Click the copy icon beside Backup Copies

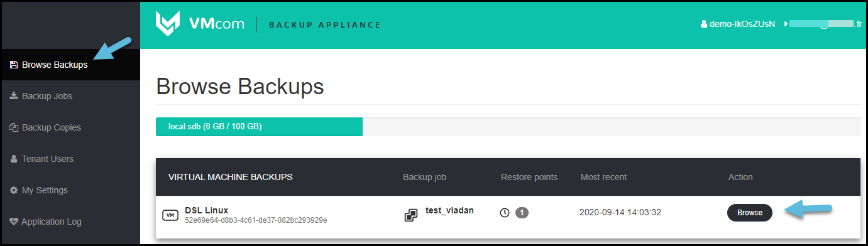(x=14, y=127)
